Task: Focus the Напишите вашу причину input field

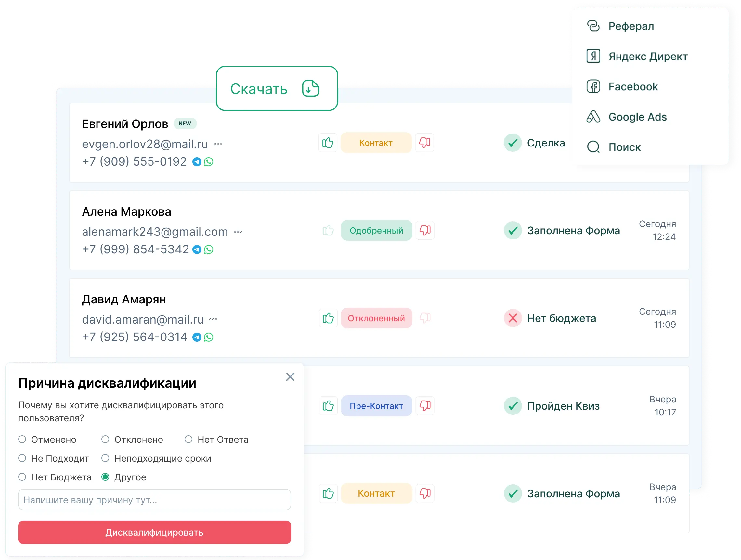Action: coord(154,500)
